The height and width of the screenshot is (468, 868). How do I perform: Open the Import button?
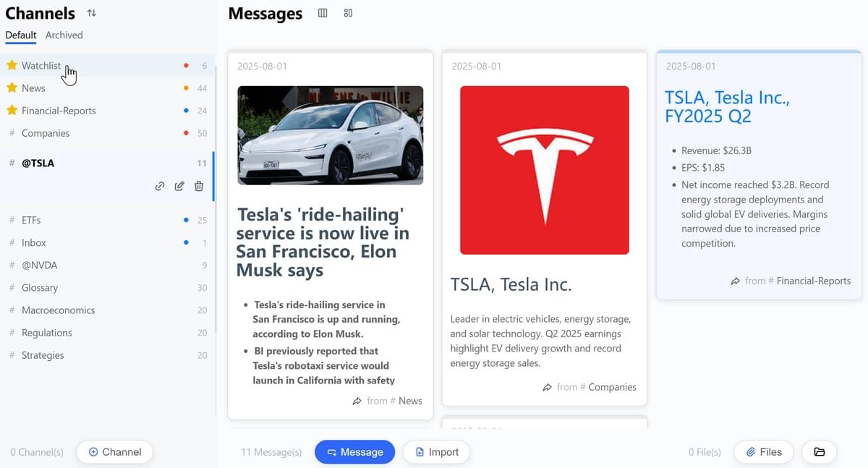437,452
